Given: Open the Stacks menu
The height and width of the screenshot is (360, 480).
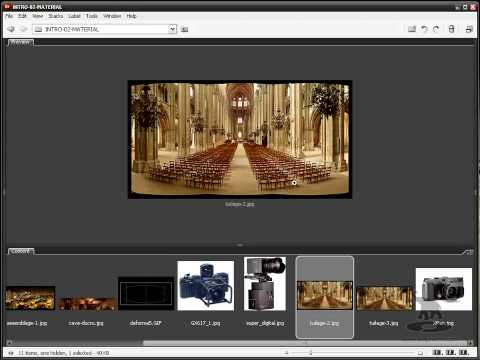Looking at the screenshot, I should pyautogui.click(x=56, y=16).
